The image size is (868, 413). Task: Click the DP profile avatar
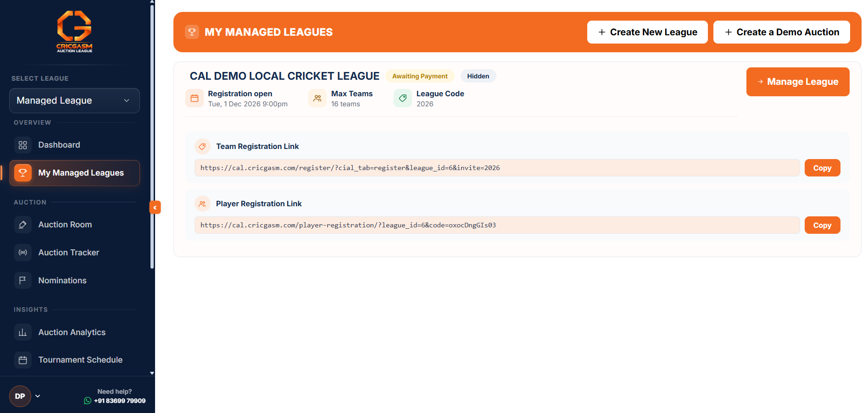point(20,396)
